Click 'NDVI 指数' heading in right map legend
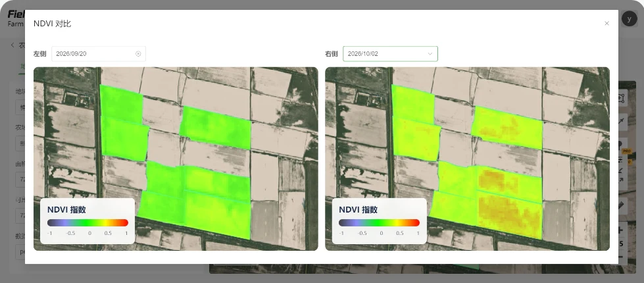The width and height of the screenshot is (644, 283). (358, 209)
